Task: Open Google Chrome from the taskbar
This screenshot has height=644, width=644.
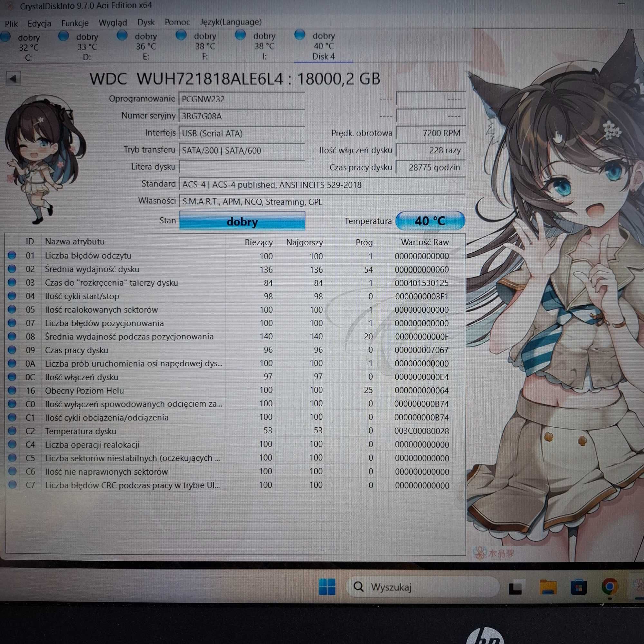Action: pyautogui.click(x=609, y=587)
